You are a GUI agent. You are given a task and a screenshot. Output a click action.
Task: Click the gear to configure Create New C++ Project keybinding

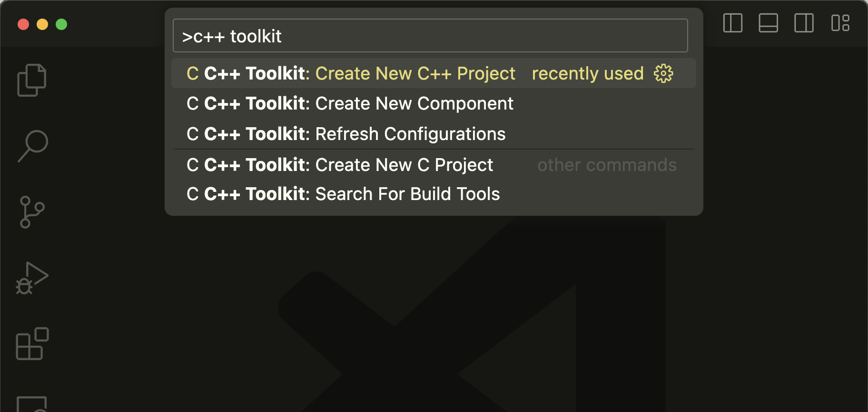(663, 73)
